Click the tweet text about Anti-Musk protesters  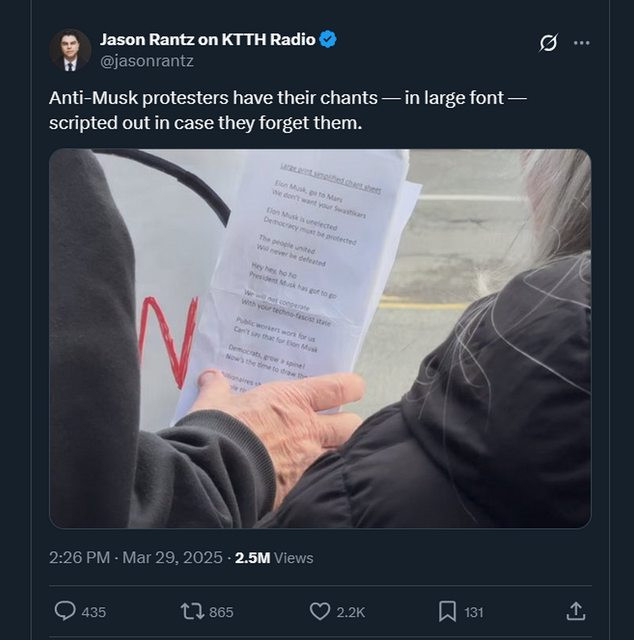(x=288, y=110)
